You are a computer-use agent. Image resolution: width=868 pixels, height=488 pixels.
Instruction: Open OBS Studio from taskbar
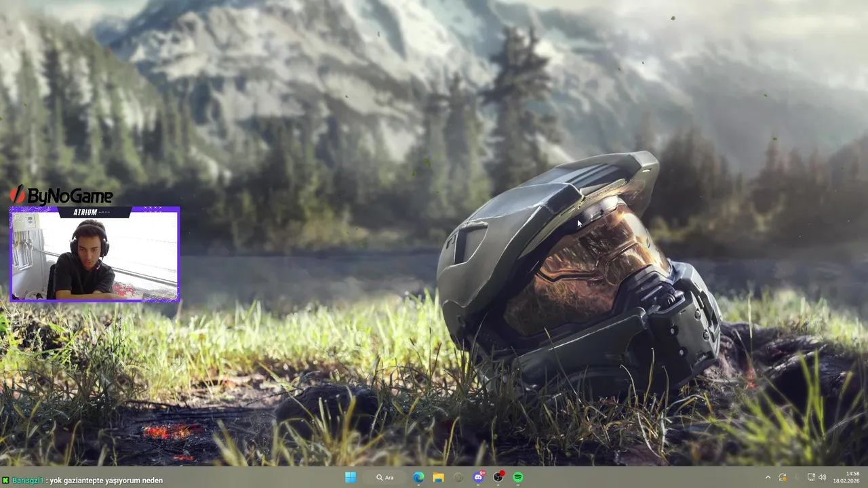click(x=498, y=477)
